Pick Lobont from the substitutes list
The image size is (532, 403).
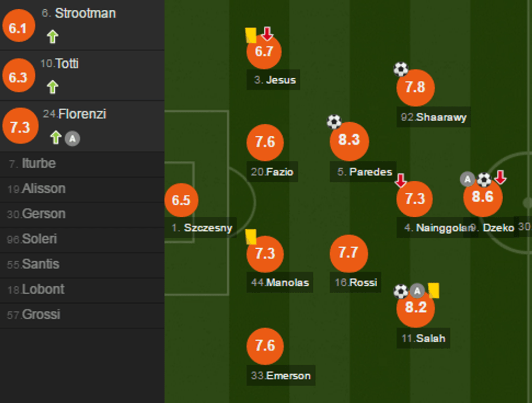pos(43,289)
